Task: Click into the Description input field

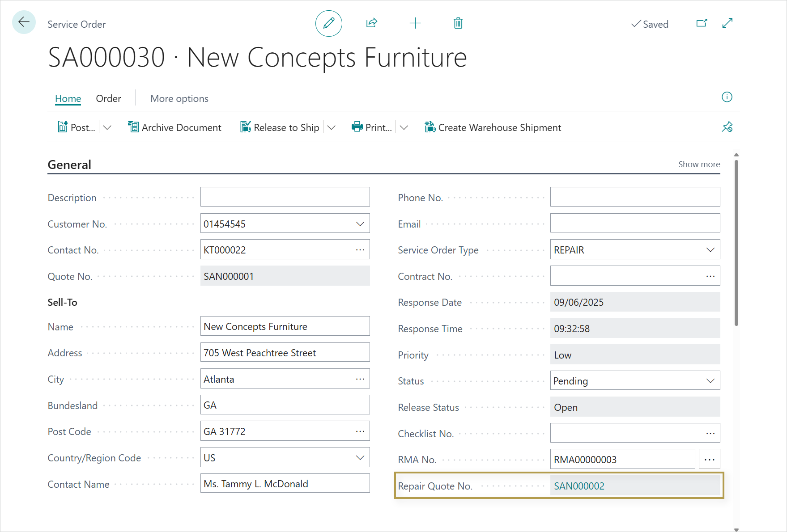Action: [285, 197]
